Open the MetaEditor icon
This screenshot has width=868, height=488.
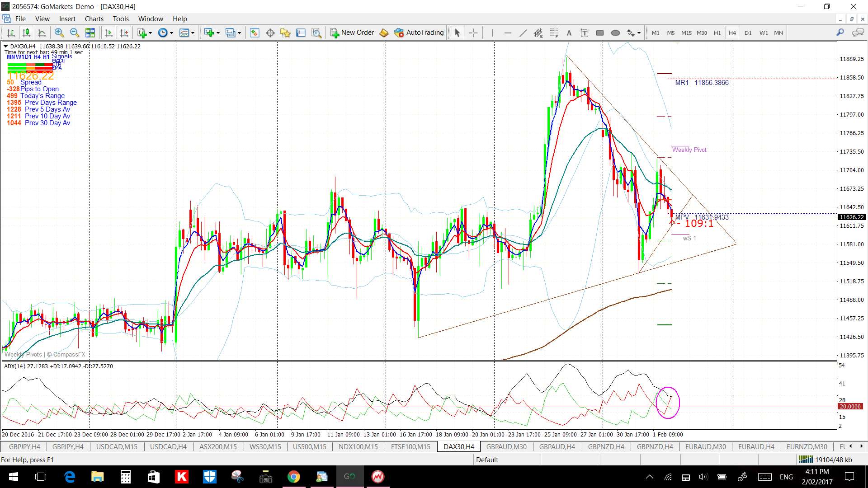[384, 33]
